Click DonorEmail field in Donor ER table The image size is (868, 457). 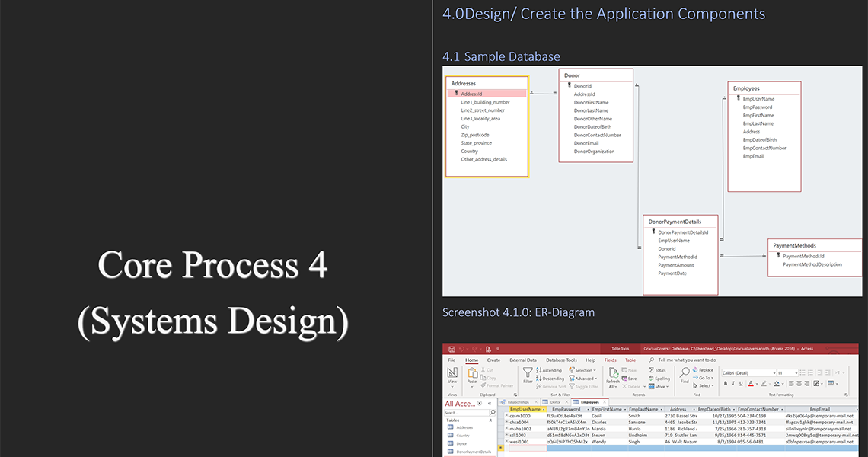click(586, 143)
